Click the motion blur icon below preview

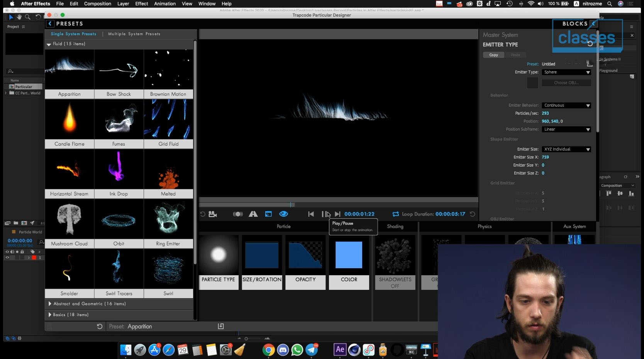tap(238, 214)
